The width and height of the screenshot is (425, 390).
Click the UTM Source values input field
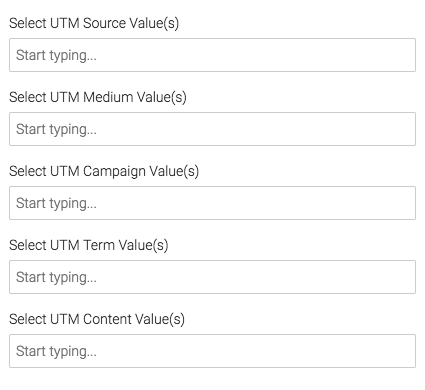point(212,55)
